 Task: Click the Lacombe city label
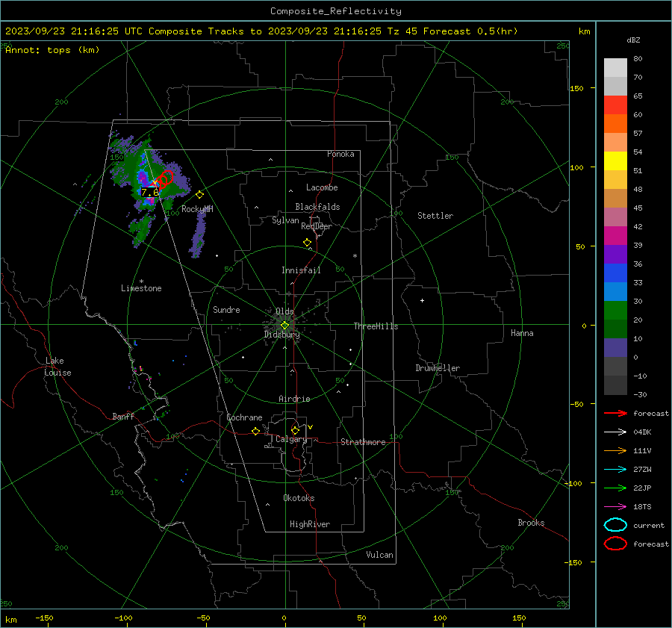322,187
